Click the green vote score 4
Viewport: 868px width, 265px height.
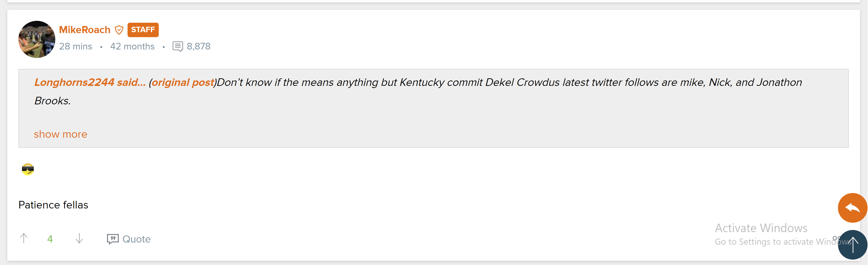coord(50,239)
